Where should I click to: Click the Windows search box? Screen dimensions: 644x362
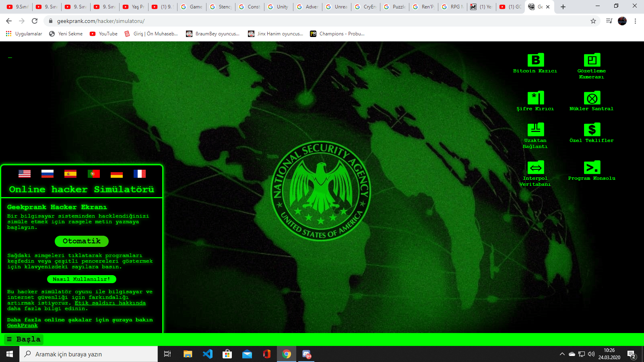[89, 354]
